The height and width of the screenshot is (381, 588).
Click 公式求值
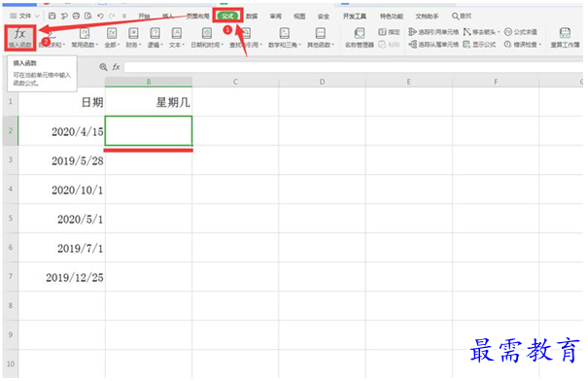(x=521, y=32)
